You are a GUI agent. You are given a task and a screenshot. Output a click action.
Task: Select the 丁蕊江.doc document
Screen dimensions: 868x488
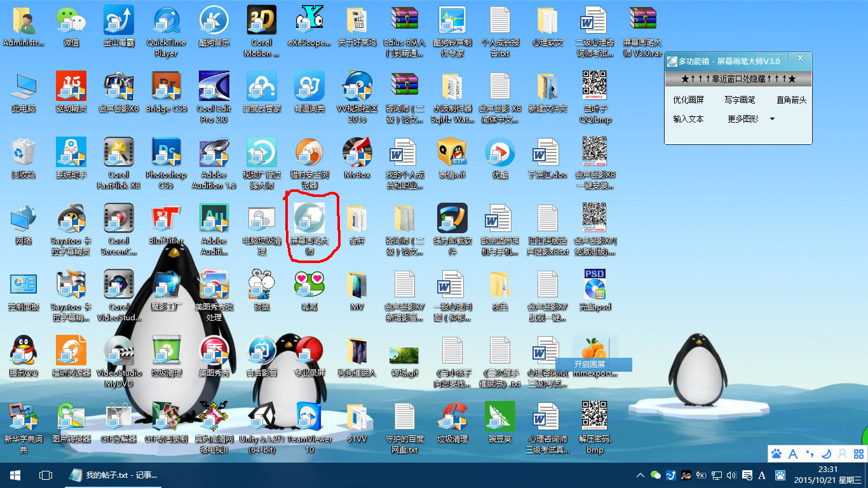point(548,159)
